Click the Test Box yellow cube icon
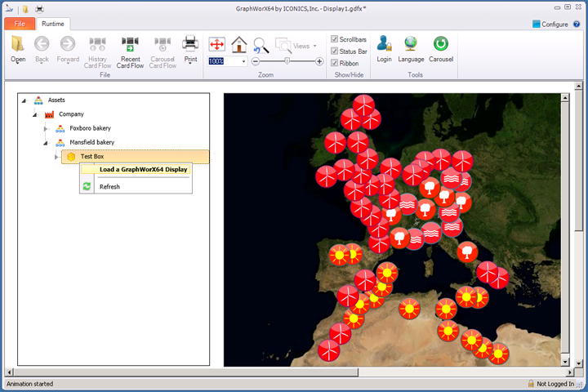The width and height of the screenshot is (588, 392). [71, 157]
